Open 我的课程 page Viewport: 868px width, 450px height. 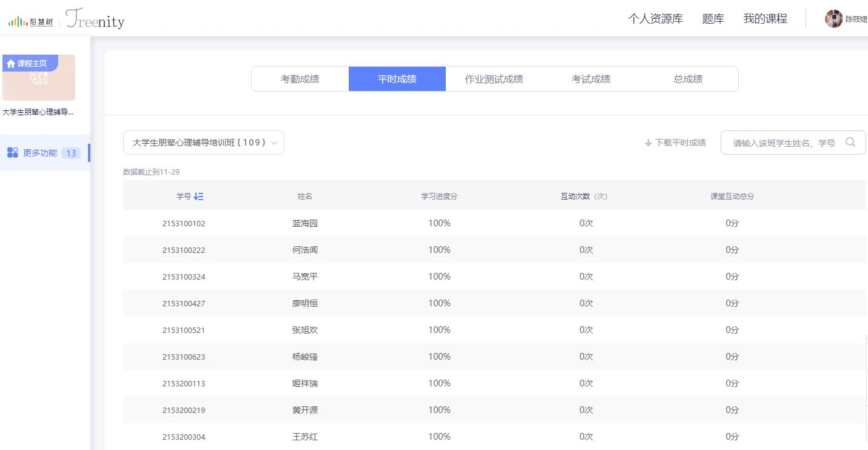(x=765, y=19)
